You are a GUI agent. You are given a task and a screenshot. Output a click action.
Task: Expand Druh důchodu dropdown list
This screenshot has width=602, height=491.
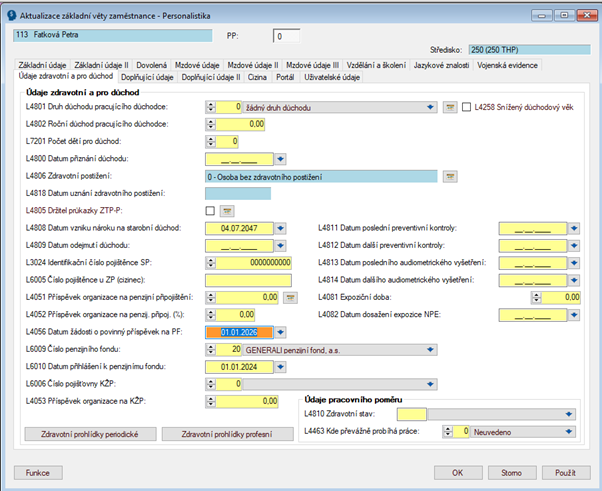point(430,106)
